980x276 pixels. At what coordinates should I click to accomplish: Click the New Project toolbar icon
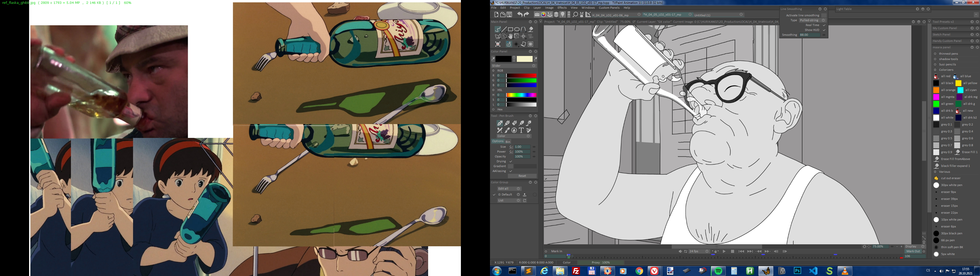click(496, 15)
